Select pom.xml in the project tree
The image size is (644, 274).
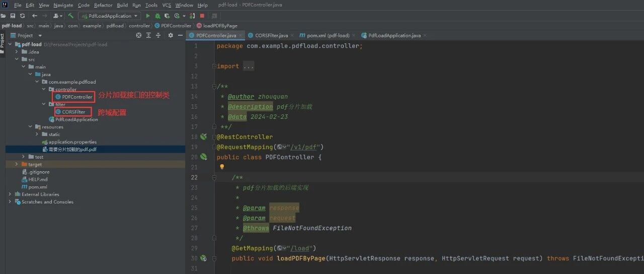pyautogui.click(x=38, y=187)
